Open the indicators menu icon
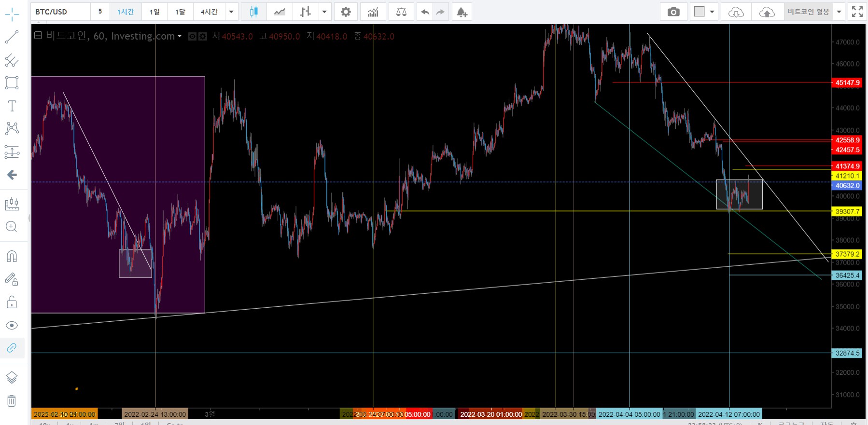This screenshot has height=425, width=868. pos(373,12)
